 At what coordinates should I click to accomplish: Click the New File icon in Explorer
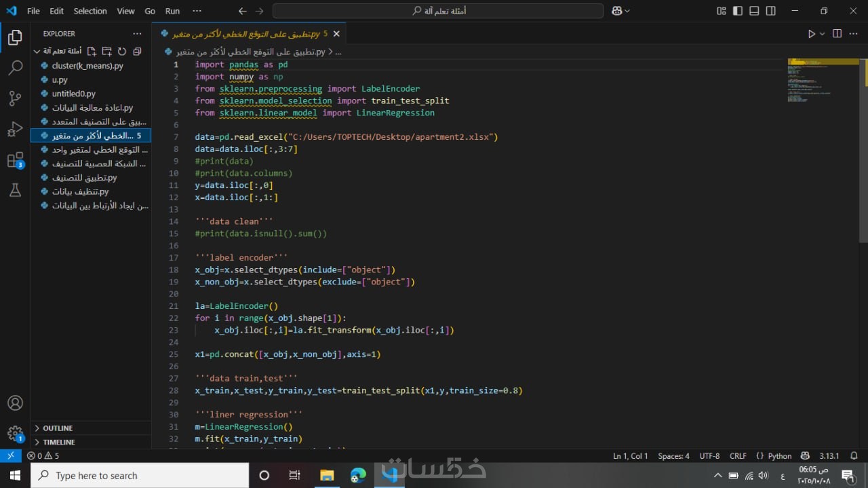92,52
